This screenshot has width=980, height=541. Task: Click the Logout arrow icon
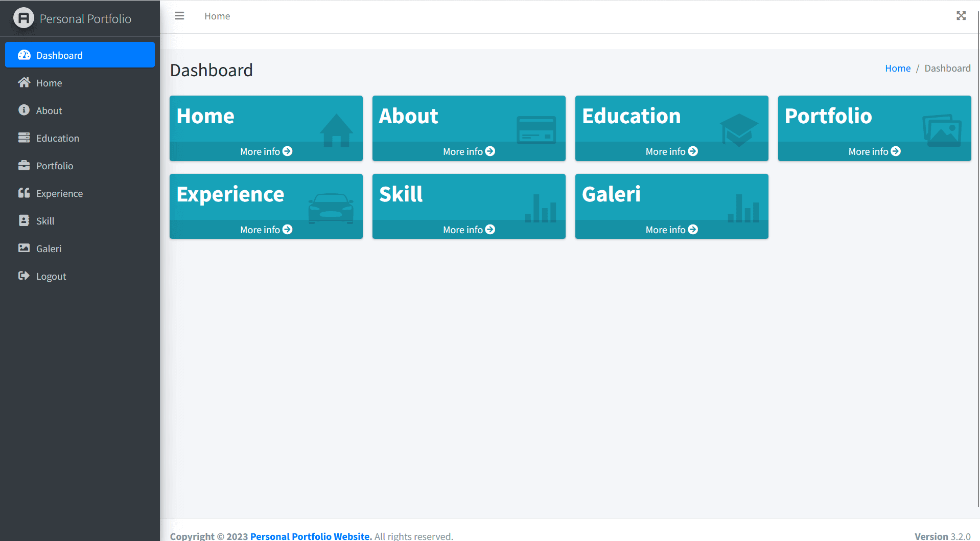pos(25,276)
